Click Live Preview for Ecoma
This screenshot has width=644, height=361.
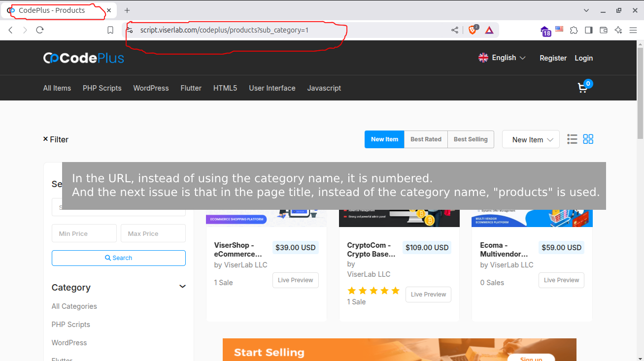pyautogui.click(x=561, y=280)
